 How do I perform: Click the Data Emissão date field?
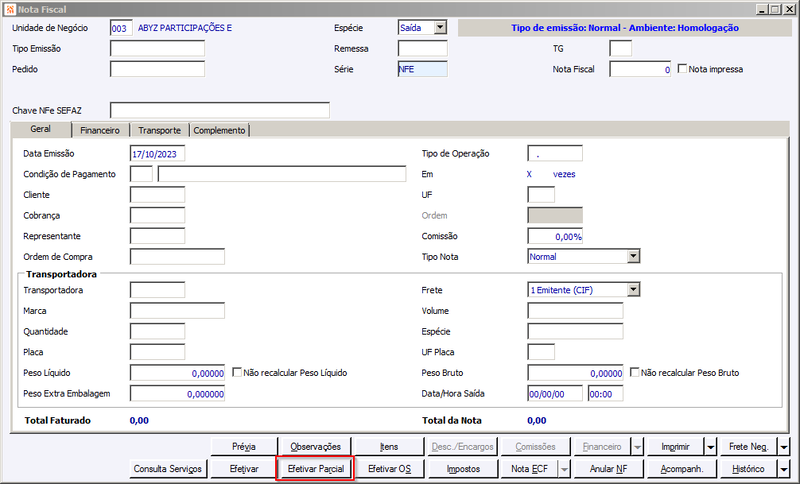pyautogui.click(x=158, y=154)
